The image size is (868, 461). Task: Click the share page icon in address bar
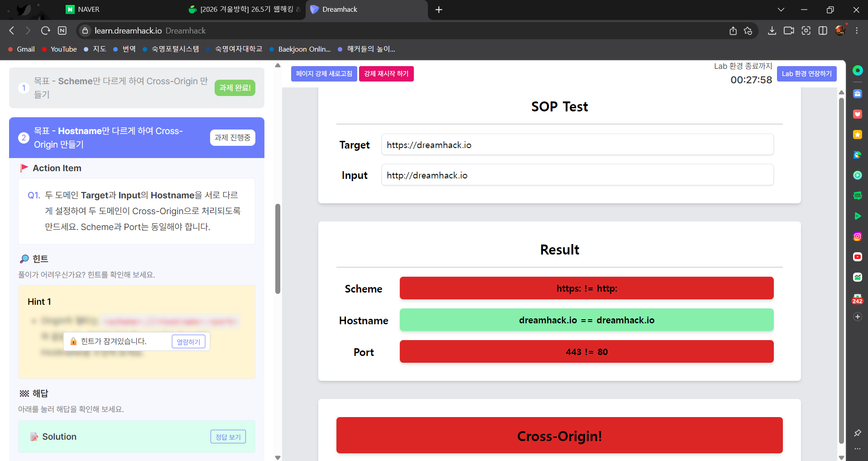point(733,31)
